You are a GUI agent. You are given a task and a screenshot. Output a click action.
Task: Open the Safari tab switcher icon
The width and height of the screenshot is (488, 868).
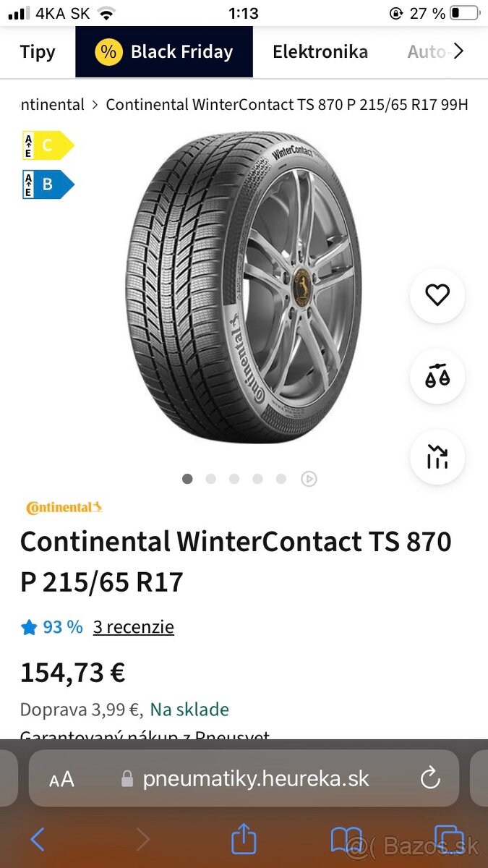(449, 839)
